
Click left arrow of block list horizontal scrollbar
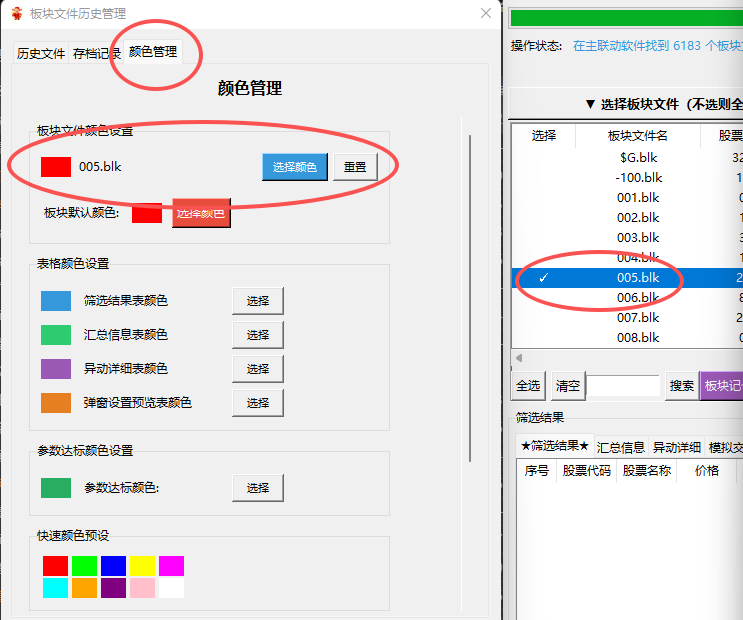point(519,358)
